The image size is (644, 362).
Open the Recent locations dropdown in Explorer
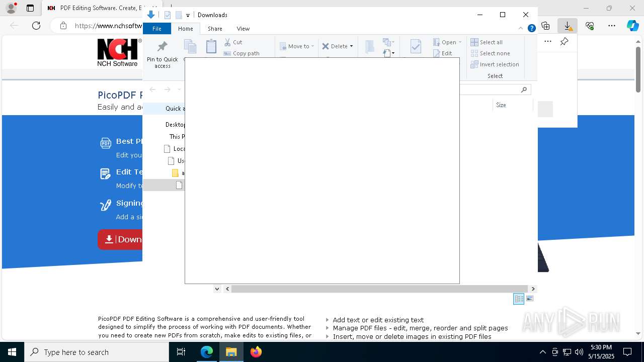(179, 89)
